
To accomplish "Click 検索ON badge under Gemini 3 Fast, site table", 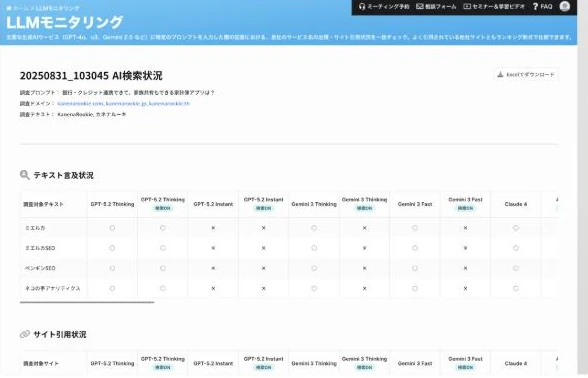I will (465, 368).
